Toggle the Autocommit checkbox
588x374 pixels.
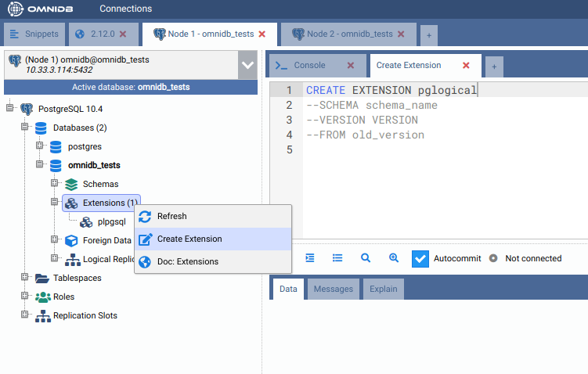point(420,258)
